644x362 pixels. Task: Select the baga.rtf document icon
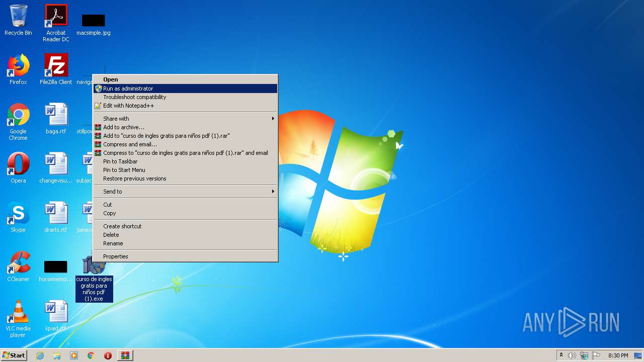coord(56,119)
